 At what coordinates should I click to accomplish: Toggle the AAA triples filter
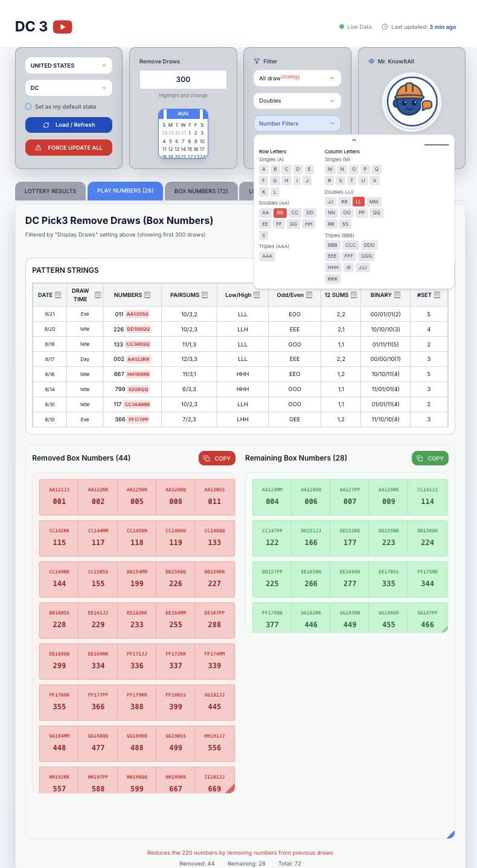pos(267,257)
